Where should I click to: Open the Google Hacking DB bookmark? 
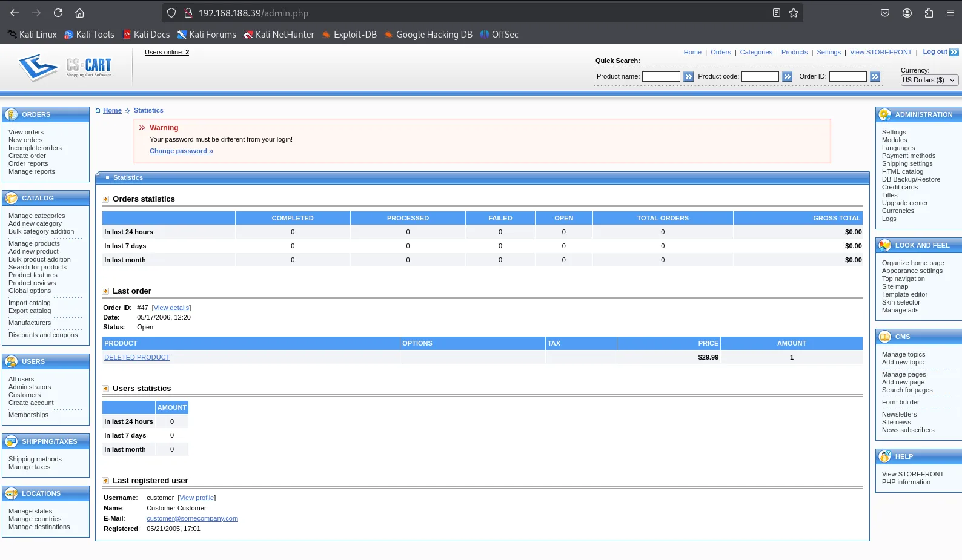[428, 35]
